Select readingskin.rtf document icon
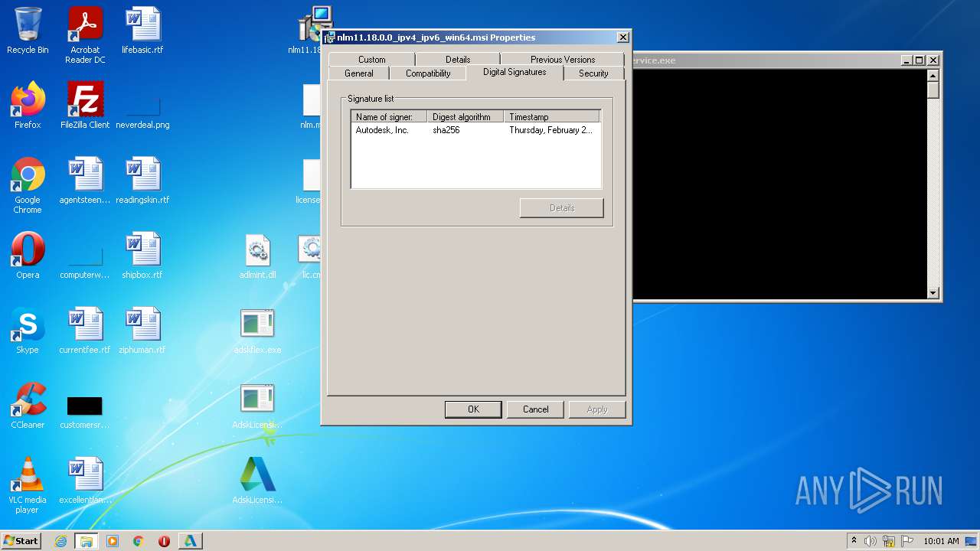 pos(142,181)
